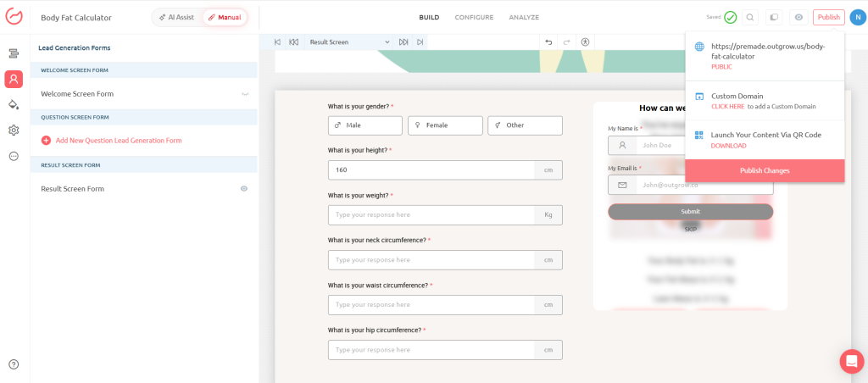Open the user avatar N menu
This screenshot has width=868, height=383.
857,17
